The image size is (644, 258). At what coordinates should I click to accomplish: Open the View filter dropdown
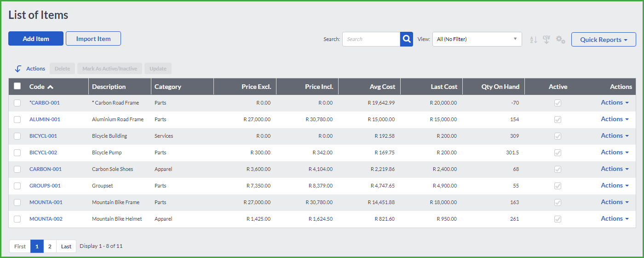click(477, 39)
